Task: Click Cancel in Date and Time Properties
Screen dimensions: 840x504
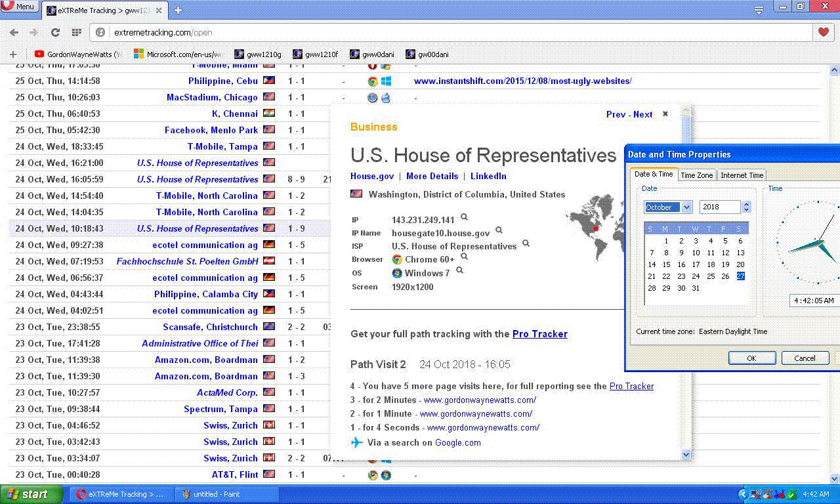Action: point(805,358)
